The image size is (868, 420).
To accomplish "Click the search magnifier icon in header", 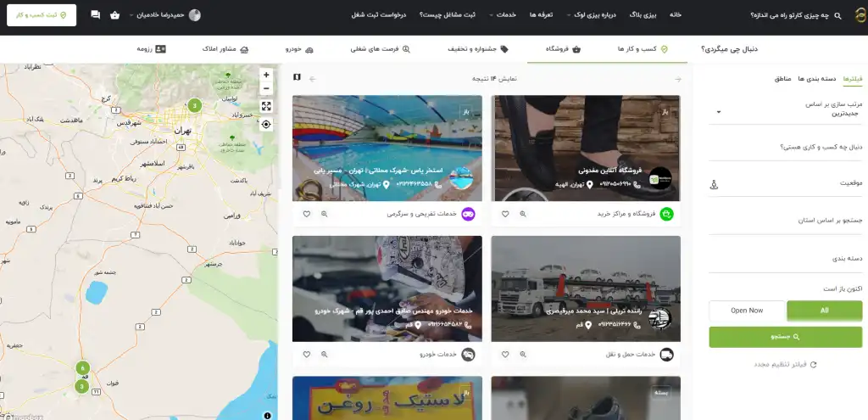I will coord(837,15).
